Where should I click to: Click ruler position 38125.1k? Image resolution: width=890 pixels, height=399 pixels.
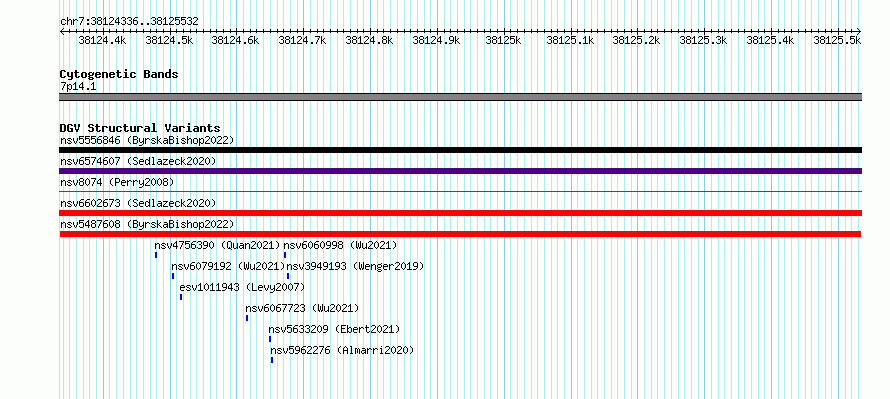(570, 40)
